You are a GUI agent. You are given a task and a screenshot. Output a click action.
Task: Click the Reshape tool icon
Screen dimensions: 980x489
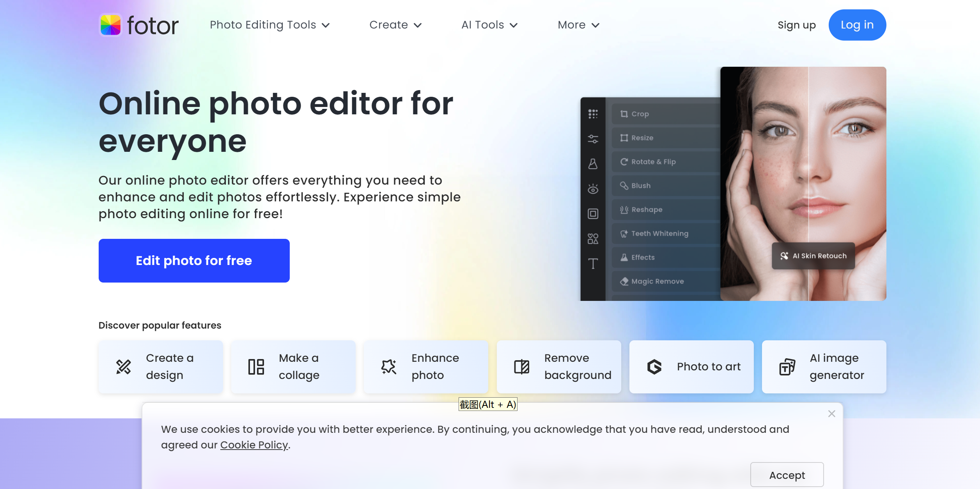pos(624,209)
